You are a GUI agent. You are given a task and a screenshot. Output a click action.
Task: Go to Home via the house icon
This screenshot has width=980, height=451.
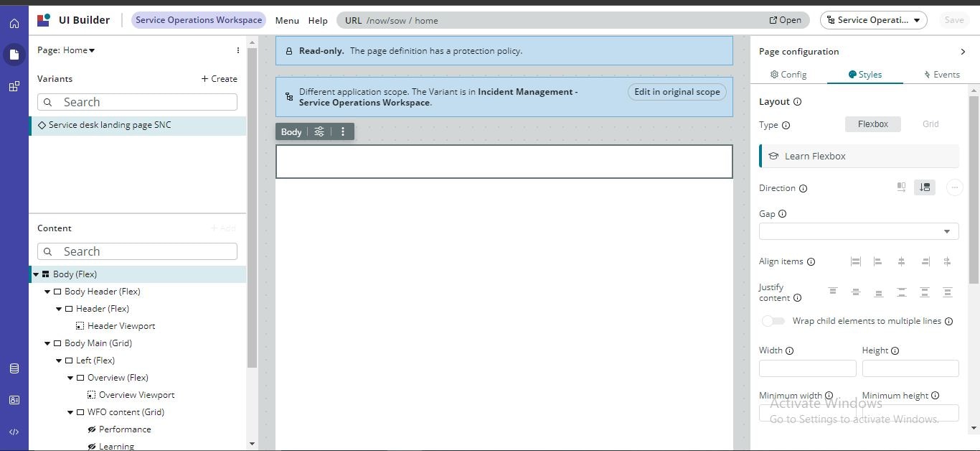pos(14,24)
